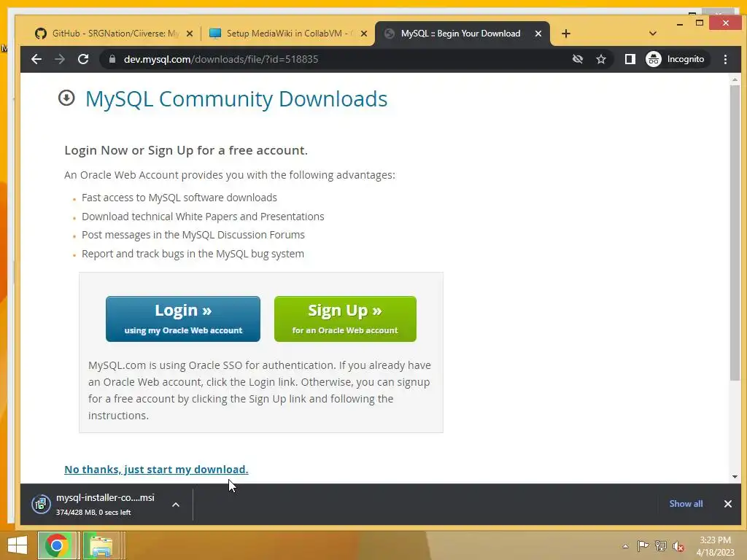Click the Action Center flag icon

pos(643,546)
